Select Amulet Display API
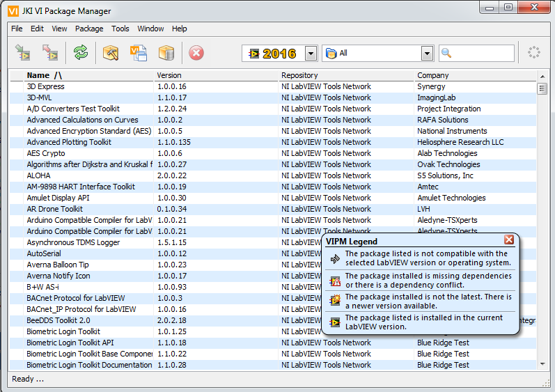The height and width of the screenshot is (392, 555). pos(272,198)
